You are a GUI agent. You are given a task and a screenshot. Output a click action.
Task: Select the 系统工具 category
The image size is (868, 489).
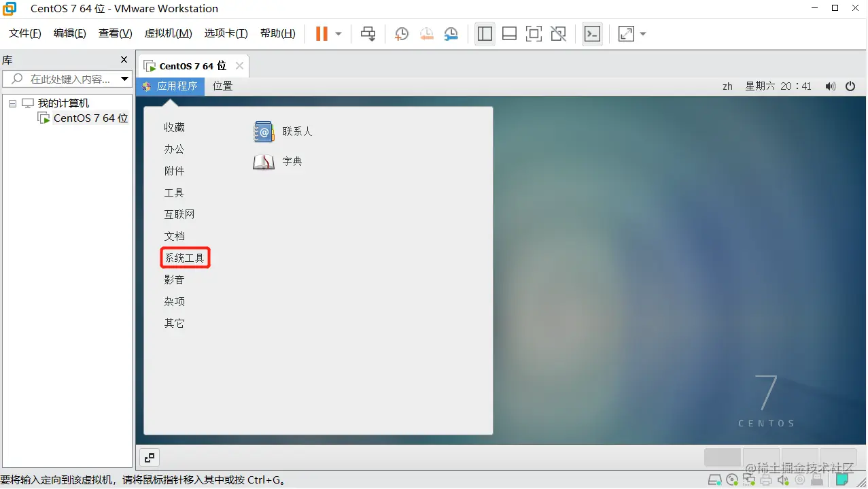tap(184, 258)
